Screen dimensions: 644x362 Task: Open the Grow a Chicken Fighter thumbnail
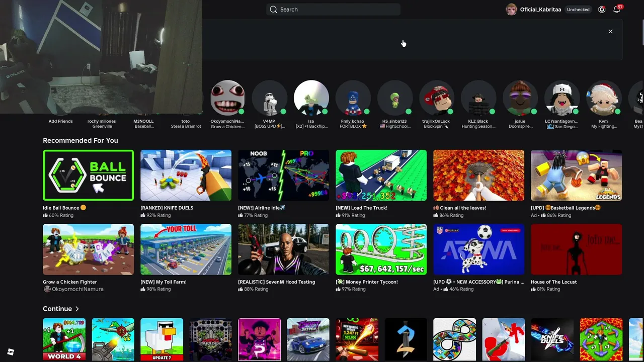89,249
